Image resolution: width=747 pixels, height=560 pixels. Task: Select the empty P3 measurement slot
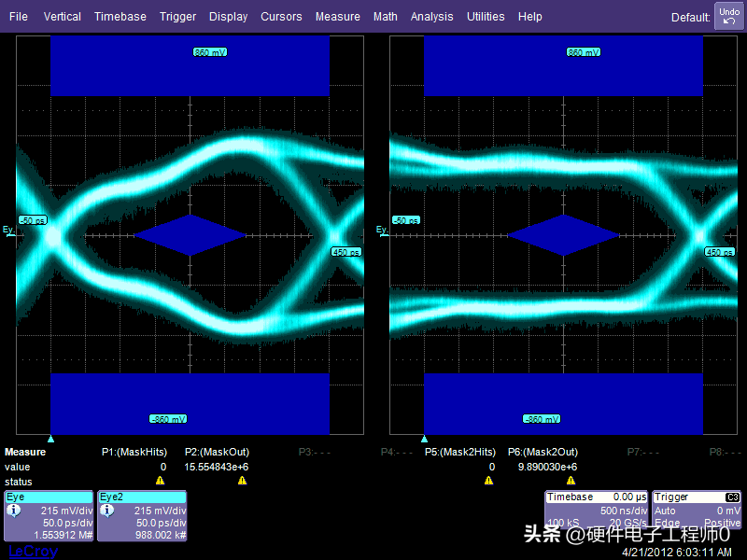point(315,452)
